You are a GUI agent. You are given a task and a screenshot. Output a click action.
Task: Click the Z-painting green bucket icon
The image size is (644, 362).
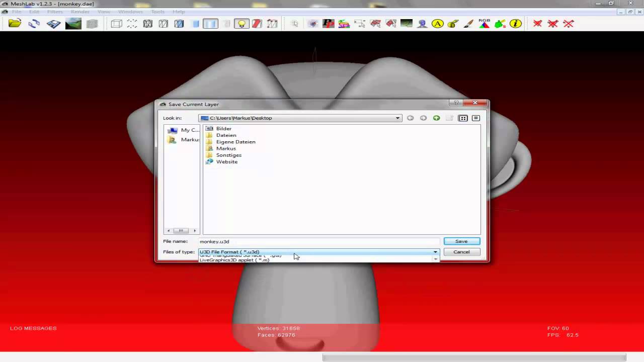point(500,24)
